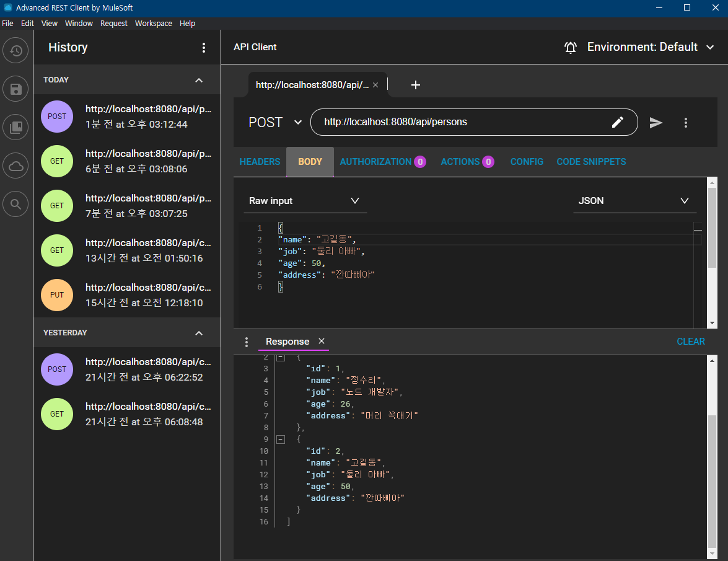Image resolution: width=728 pixels, height=561 pixels.
Task: Collapse the TODAY history group
Action: coord(199,80)
